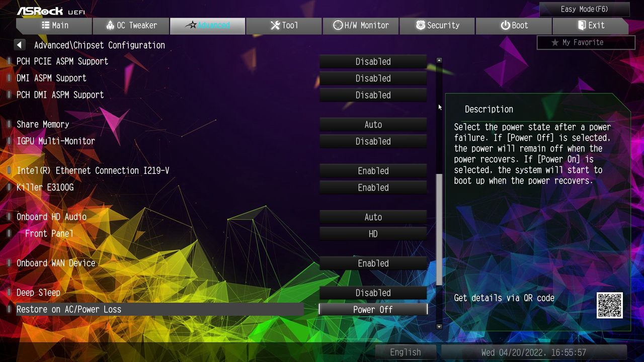Select the Share Memory label
Screen dimensions: 644x362
coord(43,125)
